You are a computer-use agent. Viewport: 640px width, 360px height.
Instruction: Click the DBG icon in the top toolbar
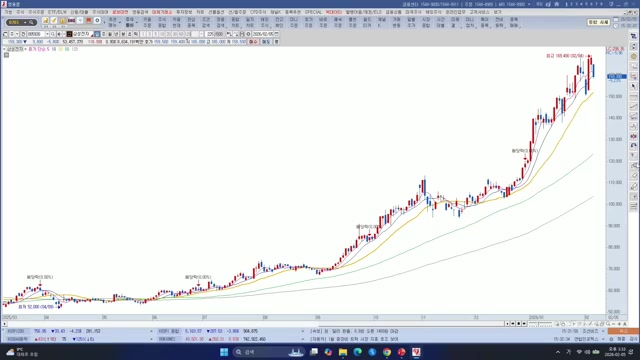(71, 21)
